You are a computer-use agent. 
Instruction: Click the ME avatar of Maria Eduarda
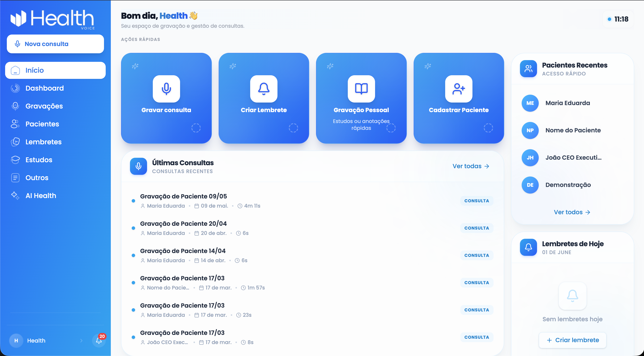tap(530, 103)
